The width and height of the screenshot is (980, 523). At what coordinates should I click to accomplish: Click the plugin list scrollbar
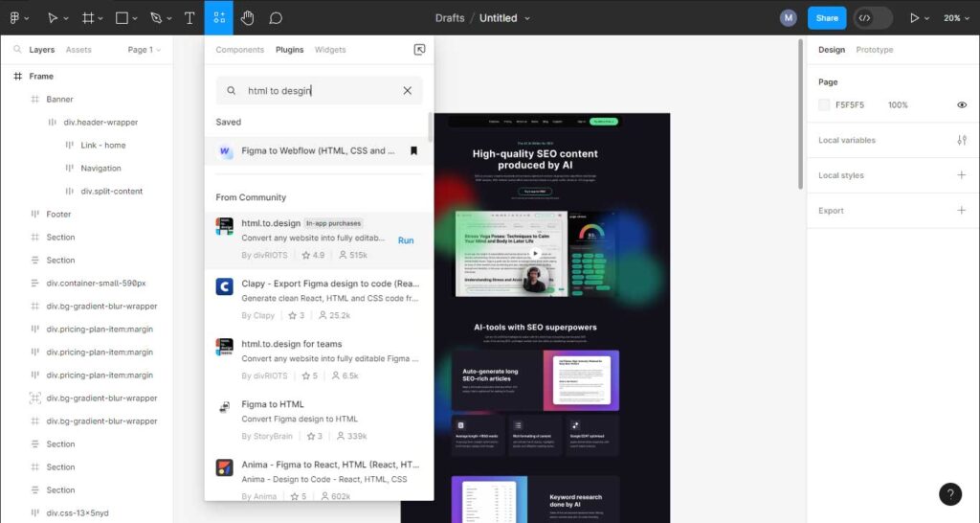(x=430, y=127)
